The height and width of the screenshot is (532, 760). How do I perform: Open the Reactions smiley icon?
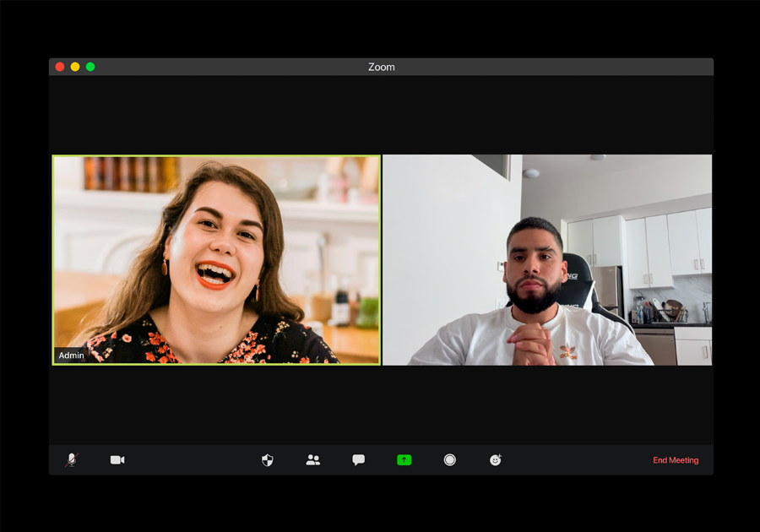click(x=496, y=460)
